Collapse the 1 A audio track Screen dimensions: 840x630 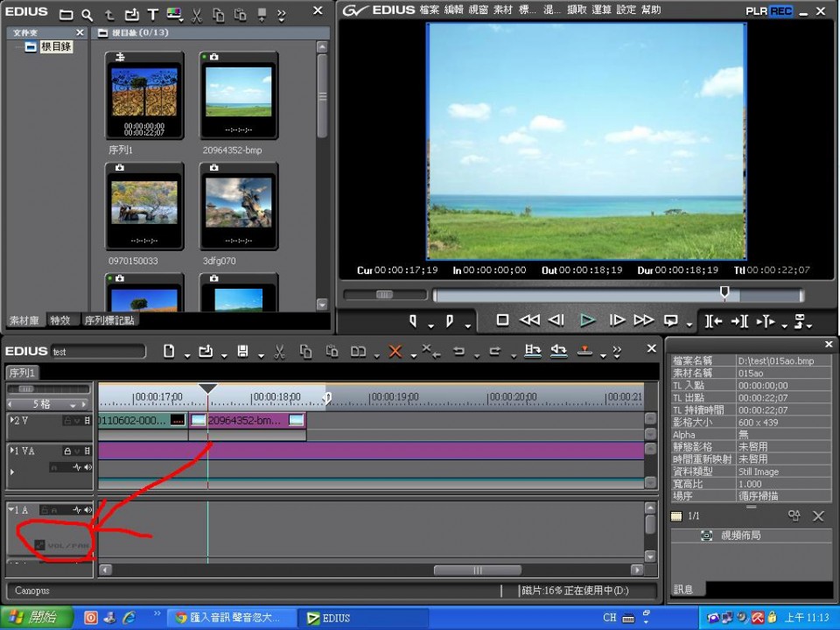(11, 509)
